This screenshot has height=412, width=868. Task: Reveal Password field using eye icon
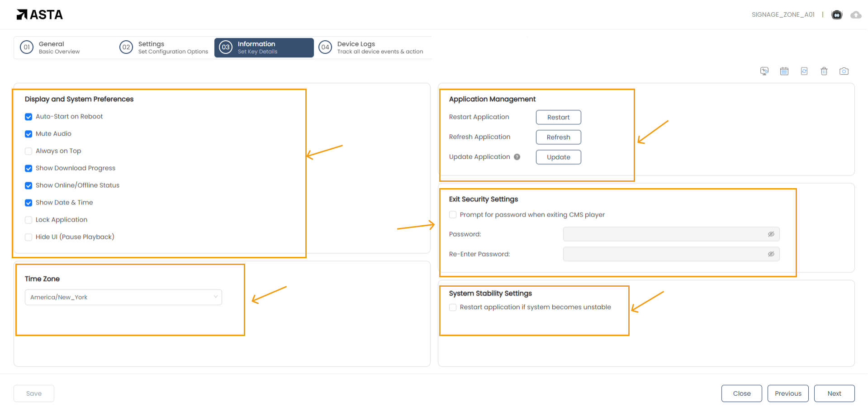771,234
